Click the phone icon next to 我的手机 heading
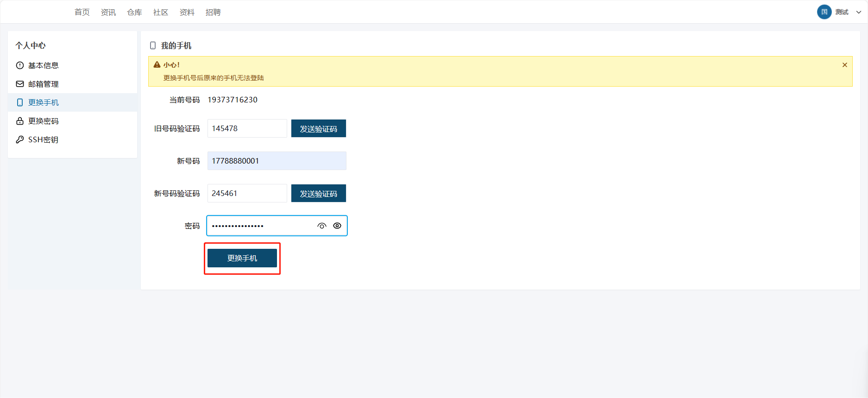 click(153, 45)
